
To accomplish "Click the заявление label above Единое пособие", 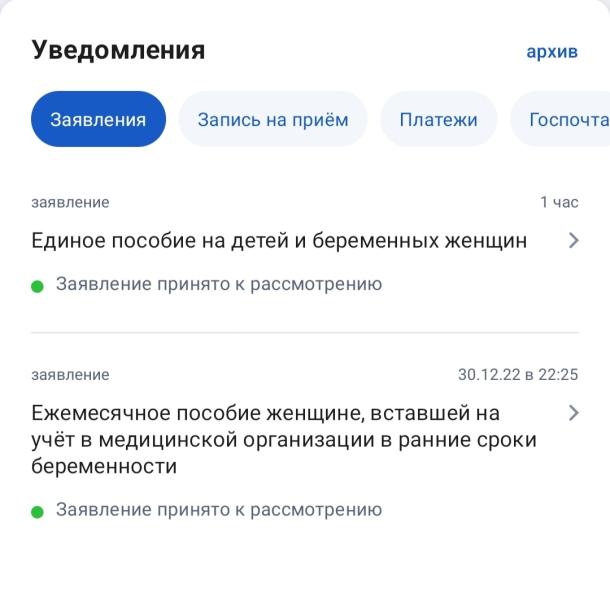I will [x=70, y=202].
